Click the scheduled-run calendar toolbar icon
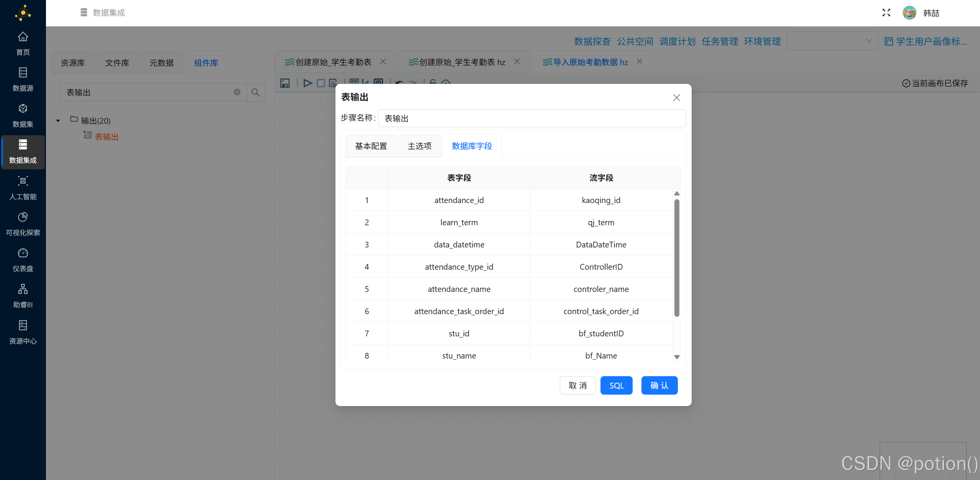 coord(333,83)
